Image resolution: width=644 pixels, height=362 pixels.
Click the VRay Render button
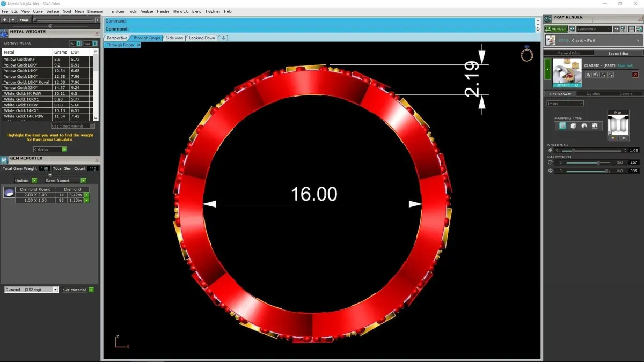tap(555, 29)
